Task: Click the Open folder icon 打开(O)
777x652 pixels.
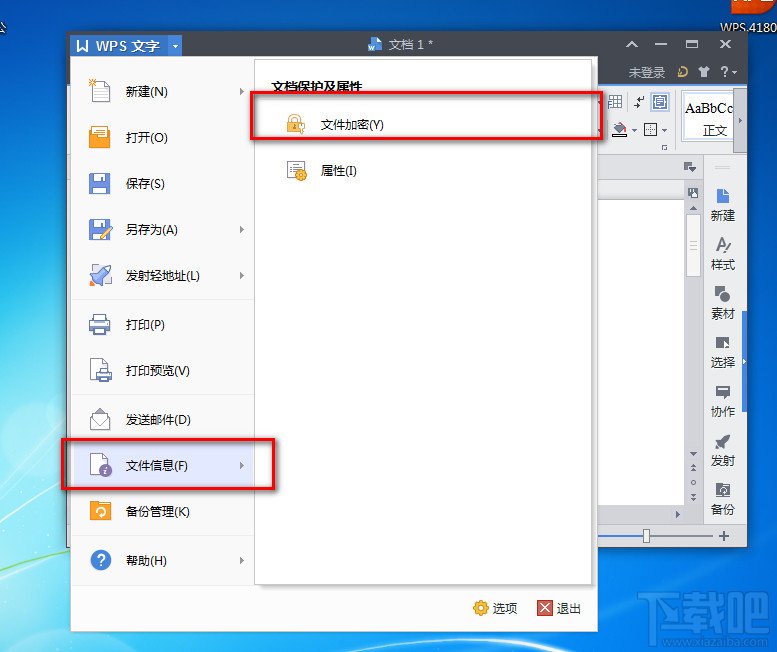Action: coord(100,137)
